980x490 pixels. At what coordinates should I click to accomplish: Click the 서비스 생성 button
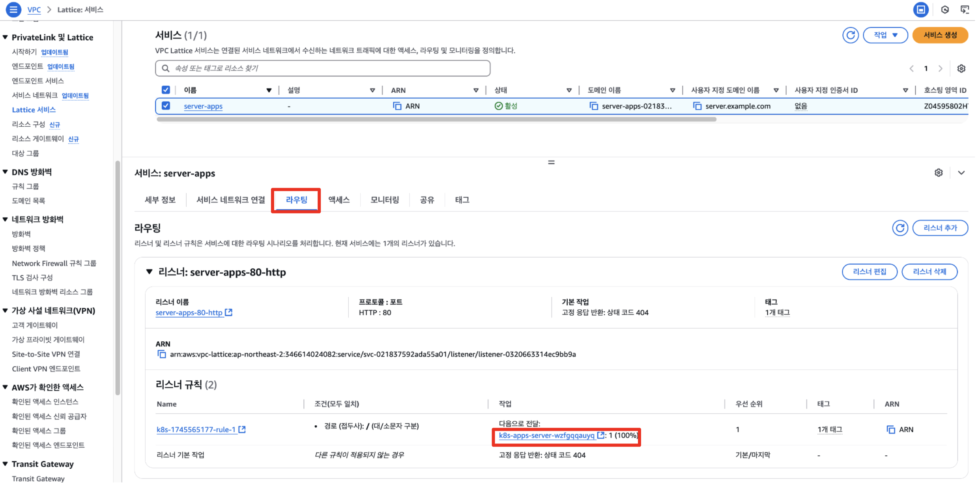[940, 35]
